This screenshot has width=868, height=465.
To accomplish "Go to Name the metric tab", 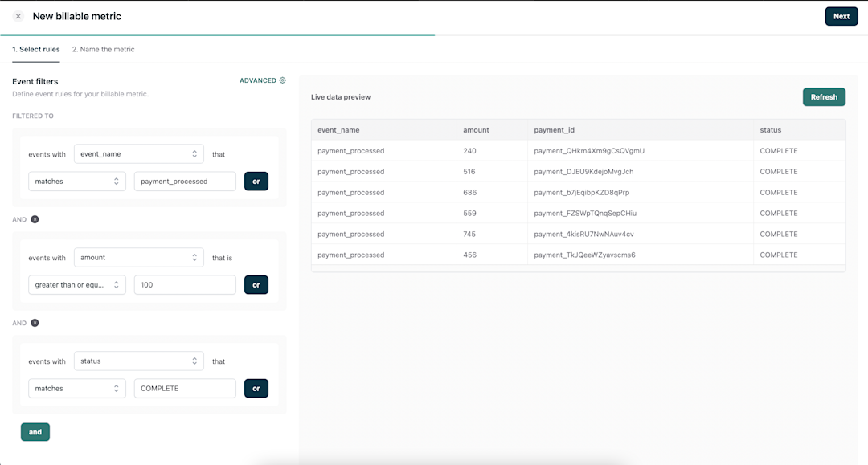I will pyautogui.click(x=104, y=49).
